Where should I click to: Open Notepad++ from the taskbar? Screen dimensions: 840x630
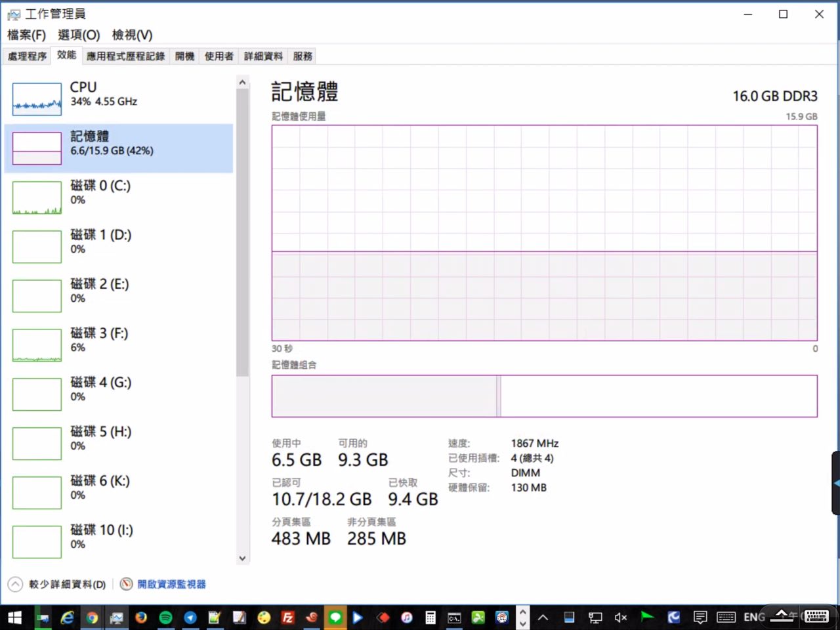tap(215, 618)
